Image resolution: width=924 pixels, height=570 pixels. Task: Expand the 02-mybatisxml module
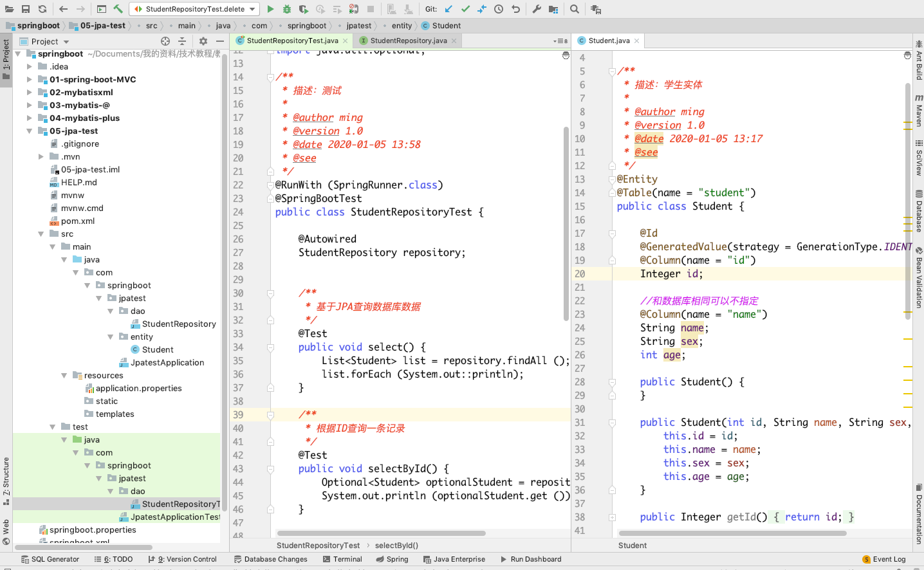[30, 92]
